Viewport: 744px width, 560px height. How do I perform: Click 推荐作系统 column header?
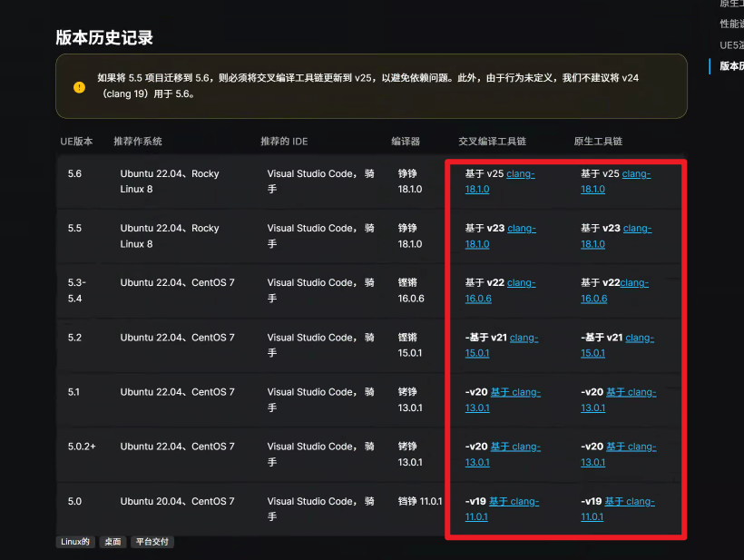[x=138, y=141]
